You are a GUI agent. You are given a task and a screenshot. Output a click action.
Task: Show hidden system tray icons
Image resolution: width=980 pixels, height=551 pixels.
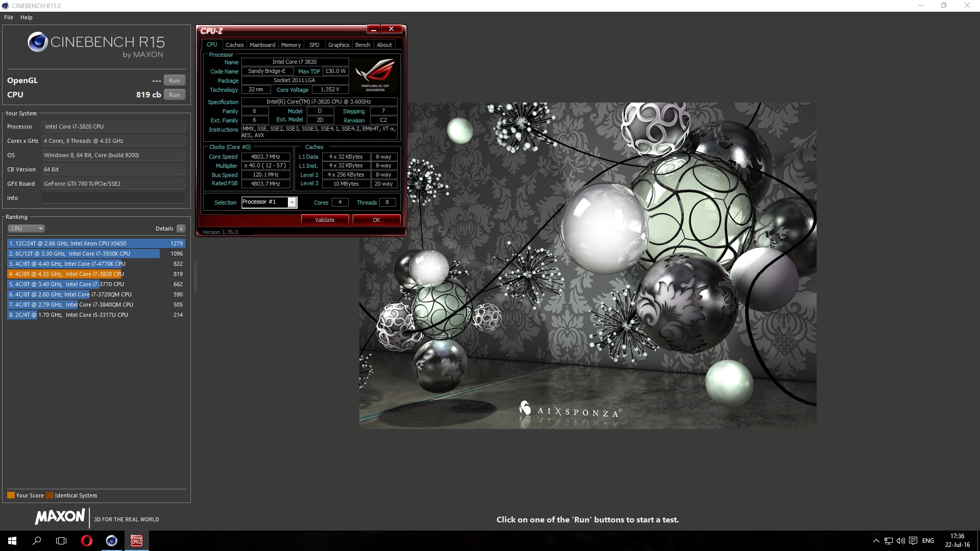click(x=876, y=541)
